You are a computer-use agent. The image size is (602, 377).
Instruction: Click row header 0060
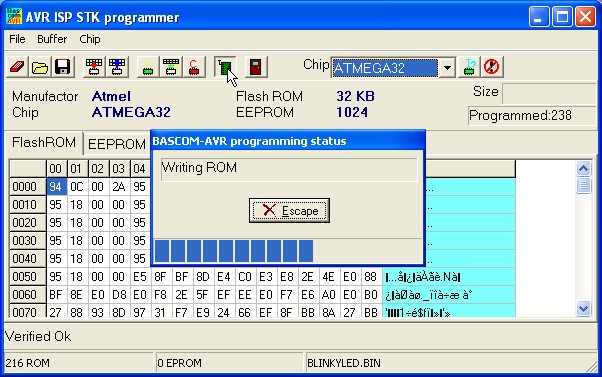click(27, 295)
